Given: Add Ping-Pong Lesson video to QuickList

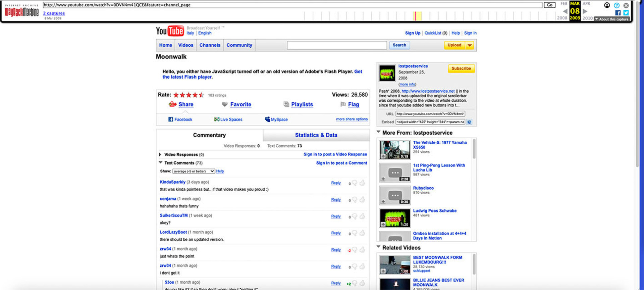Looking at the screenshot, I should [x=383, y=179].
